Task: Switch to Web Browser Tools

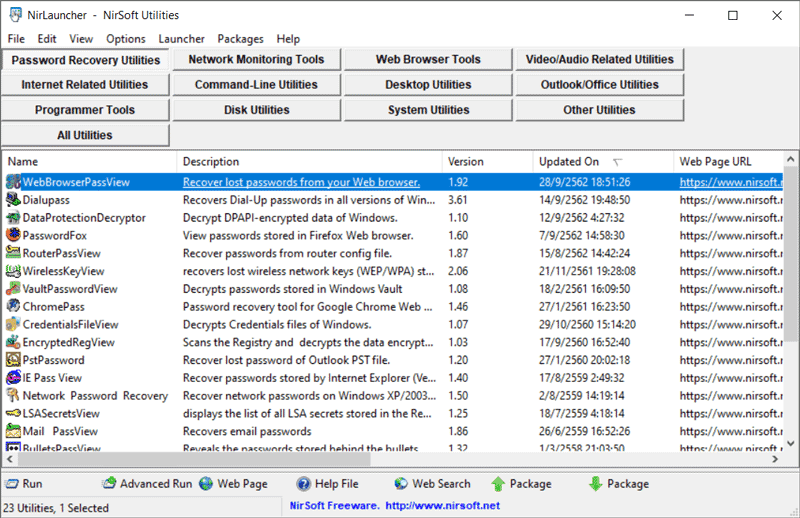Action: 429,59
